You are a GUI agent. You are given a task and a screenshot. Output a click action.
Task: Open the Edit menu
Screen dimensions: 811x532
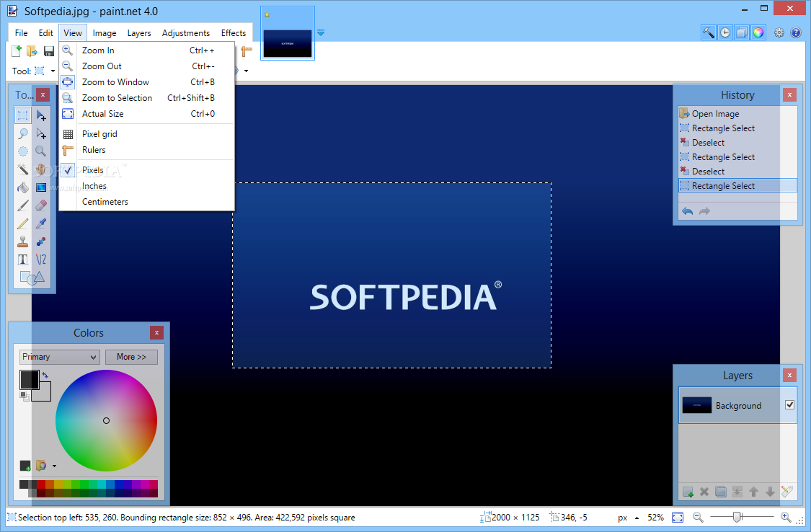coord(45,33)
